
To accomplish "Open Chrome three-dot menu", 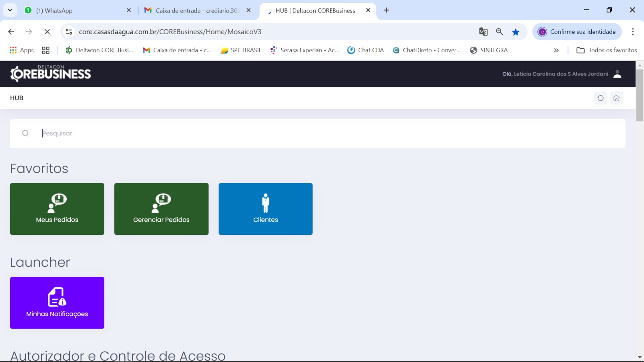I will click(x=633, y=32).
